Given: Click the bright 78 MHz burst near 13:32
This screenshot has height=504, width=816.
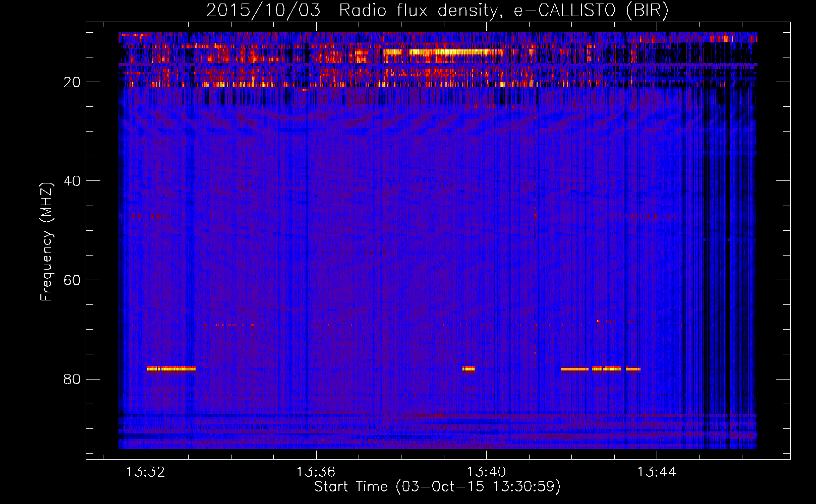Looking at the screenshot, I should 171,368.
